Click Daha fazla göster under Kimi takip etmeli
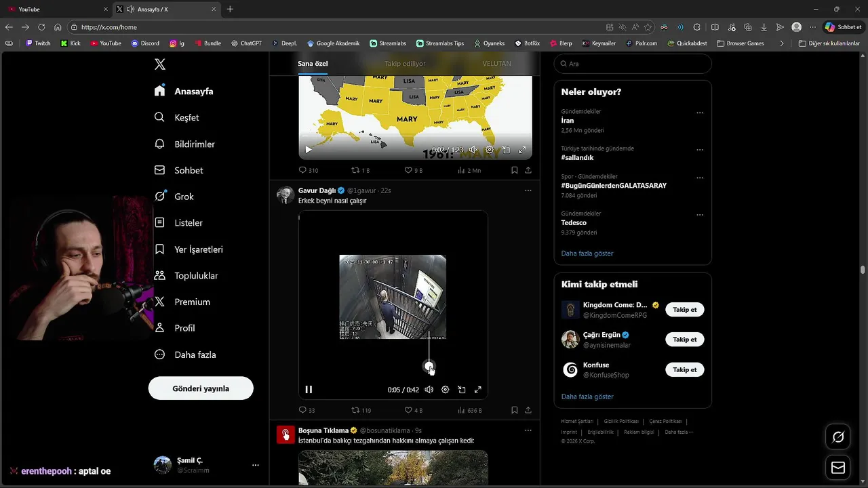Viewport: 868px width, 488px height. pos(587,396)
